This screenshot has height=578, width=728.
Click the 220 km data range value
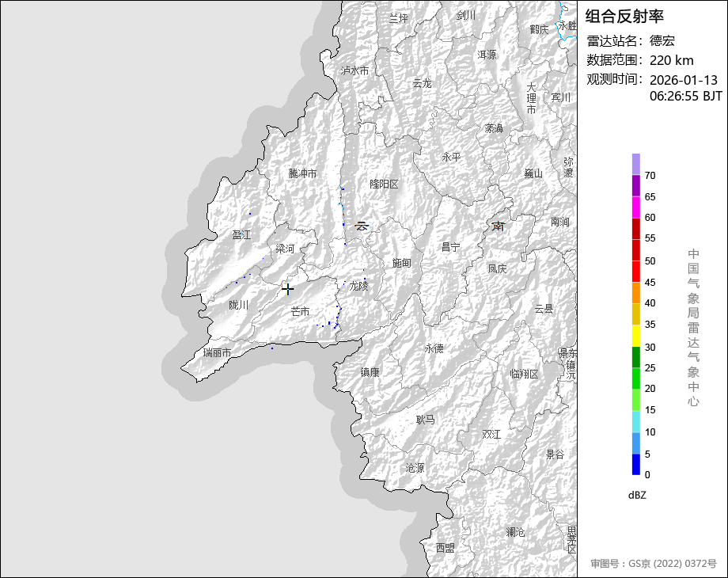coord(671,61)
